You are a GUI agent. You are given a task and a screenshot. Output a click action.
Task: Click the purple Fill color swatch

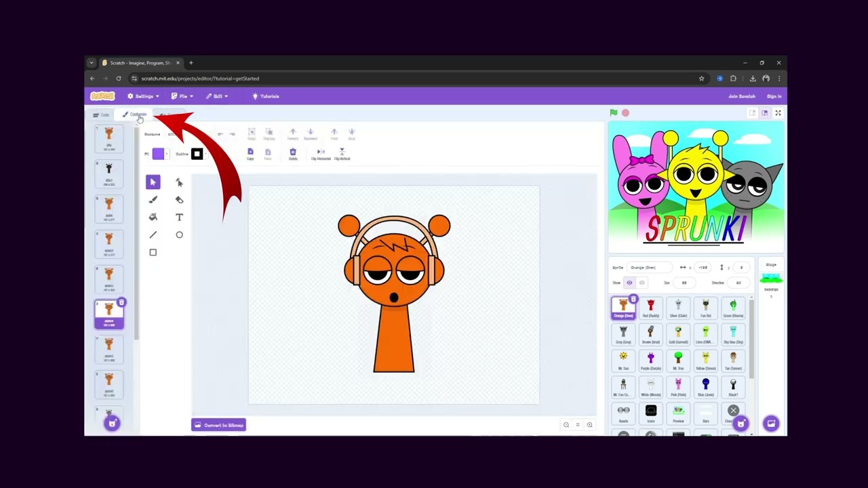(x=158, y=155)
